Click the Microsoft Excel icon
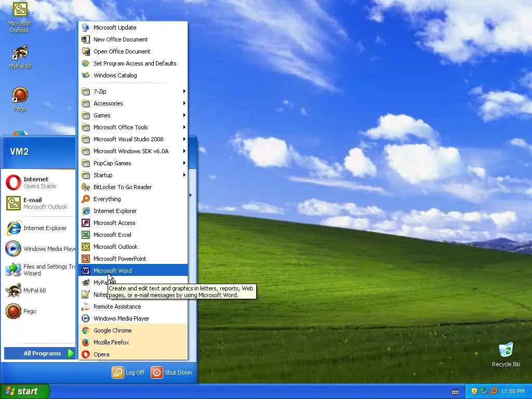532x399 pixels. point(86,235)
